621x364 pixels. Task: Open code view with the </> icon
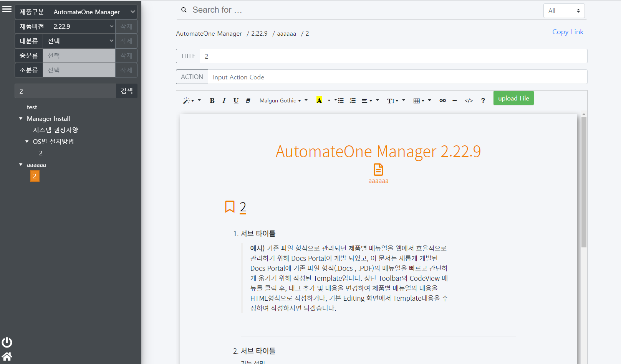click(469, 100)
